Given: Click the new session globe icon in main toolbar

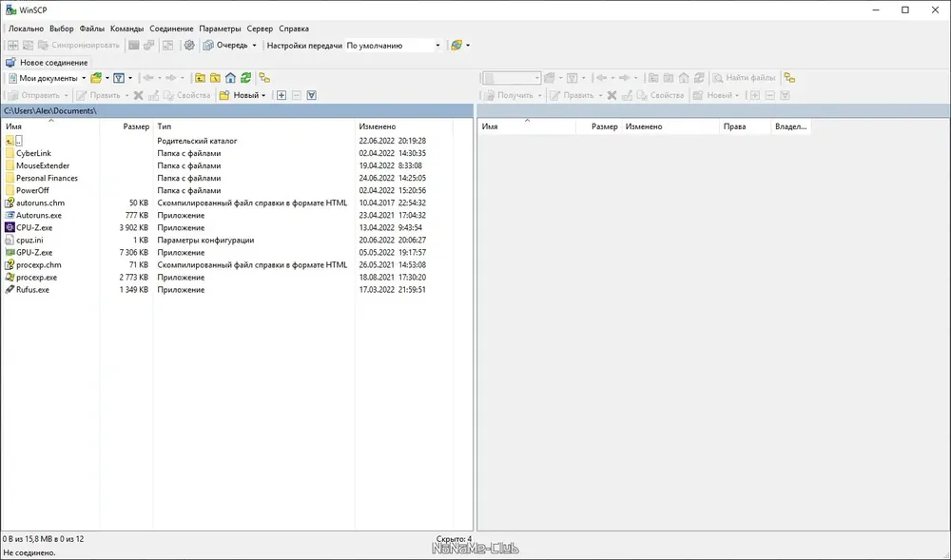Looking at the screenshot, I should pos(456,46).
